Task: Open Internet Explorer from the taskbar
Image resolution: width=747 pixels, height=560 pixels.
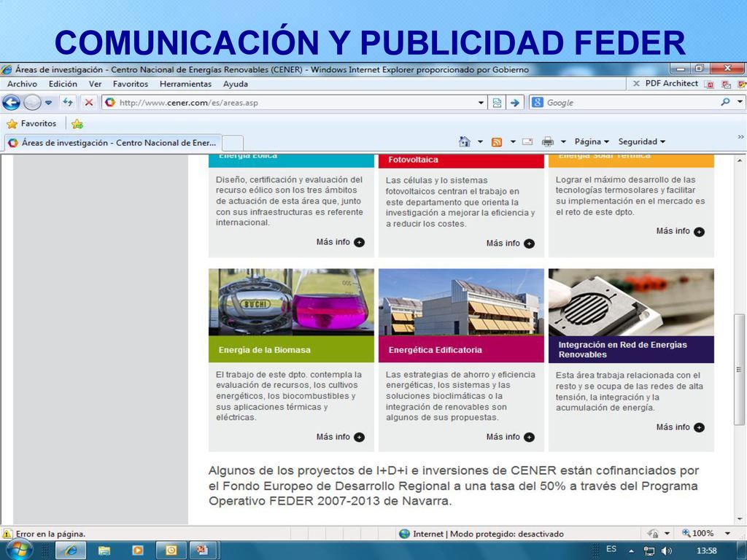Action: pos(71,551)
